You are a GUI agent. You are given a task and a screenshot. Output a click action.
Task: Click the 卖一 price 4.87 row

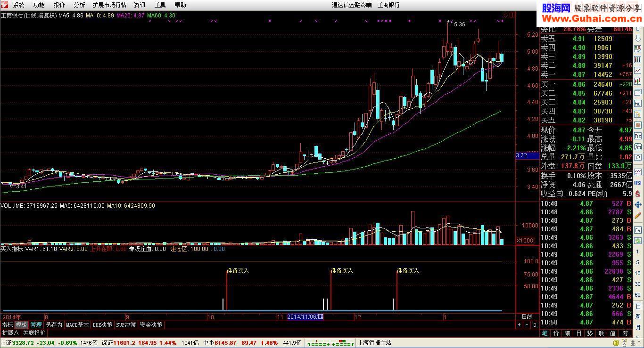(x=586, y=74)
